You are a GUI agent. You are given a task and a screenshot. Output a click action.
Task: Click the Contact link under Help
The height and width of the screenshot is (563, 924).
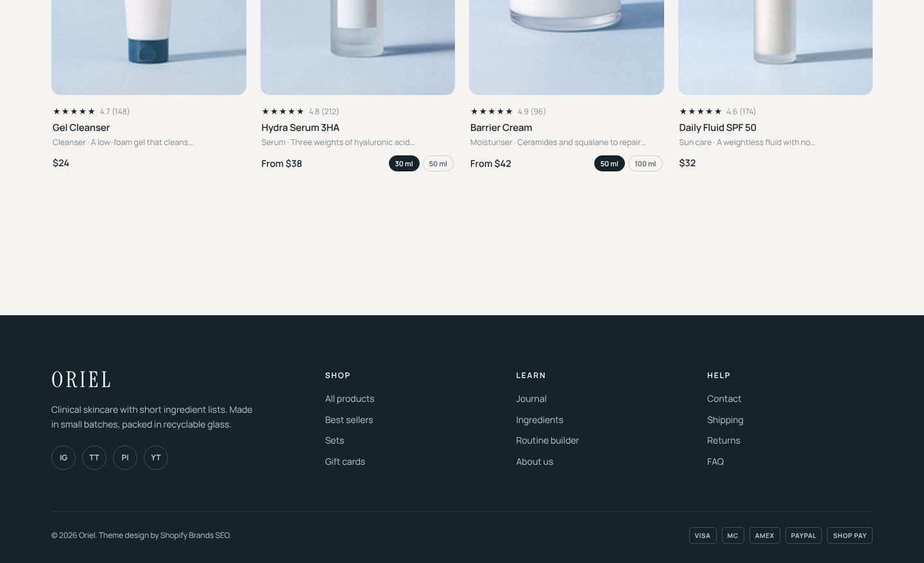(724, 399)
